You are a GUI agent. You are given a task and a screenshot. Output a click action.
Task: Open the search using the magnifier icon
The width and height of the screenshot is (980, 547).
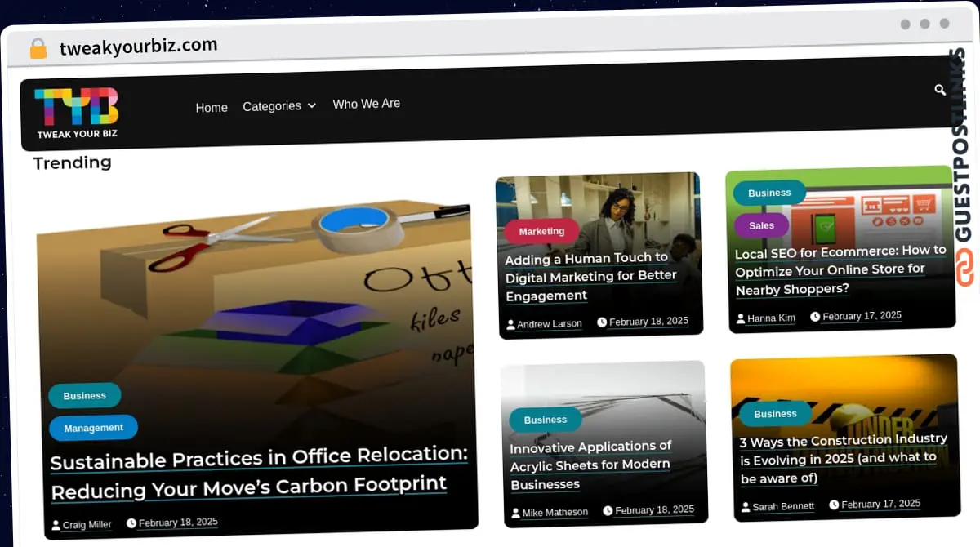pyautogui.click(x=940, y=90)
